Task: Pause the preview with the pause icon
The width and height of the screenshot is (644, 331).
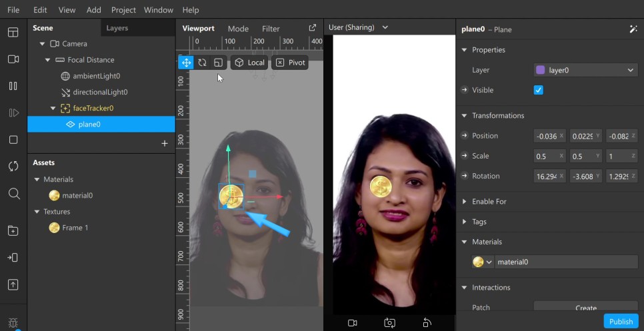Action: (x=13, y=86)
